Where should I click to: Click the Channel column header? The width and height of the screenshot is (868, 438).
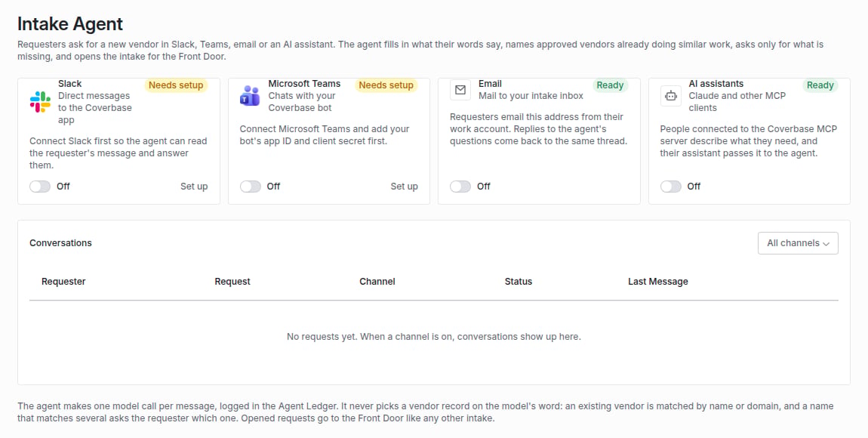tap(377, 281)
